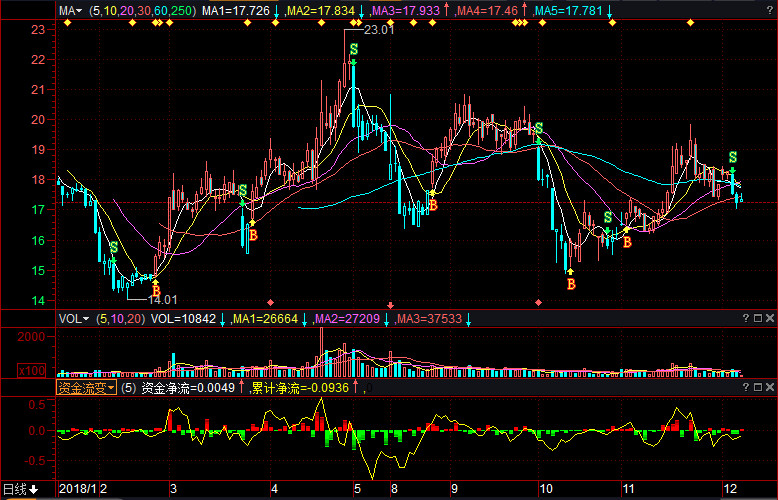Open the 日线 period selector
This screenshot has width=778, height=500.
[x=20, y=489]
